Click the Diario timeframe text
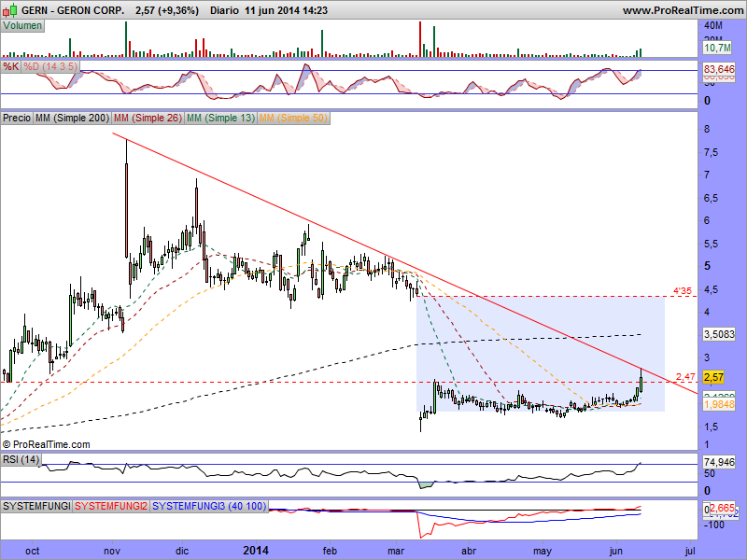The height and width of the screenshot is (560, 747). pos(224,10)
